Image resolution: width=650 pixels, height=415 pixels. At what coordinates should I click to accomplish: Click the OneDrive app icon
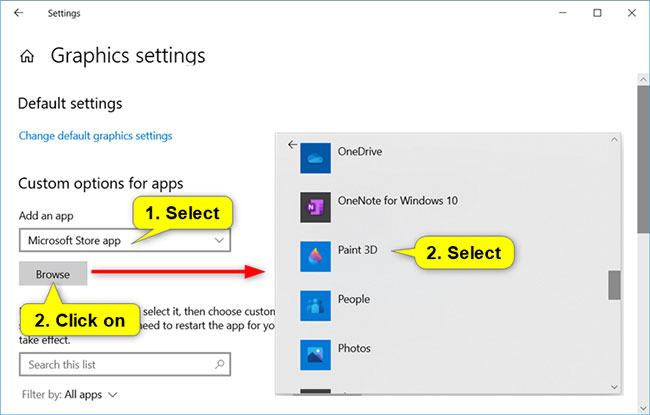[315, 158]
